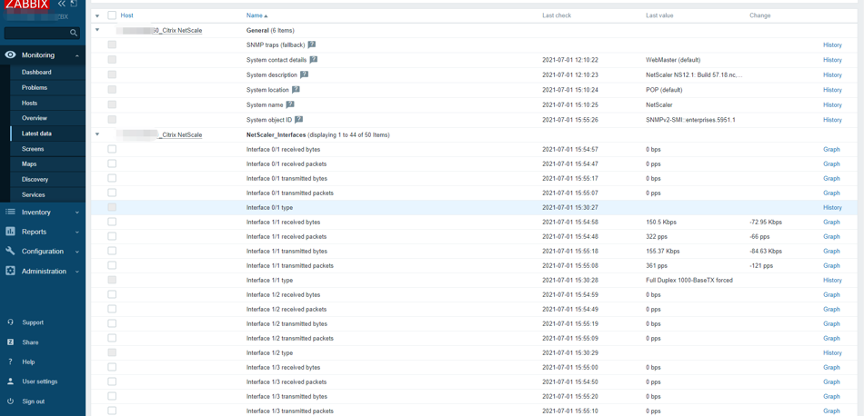Open help icon next to System name

pos(290,104)
